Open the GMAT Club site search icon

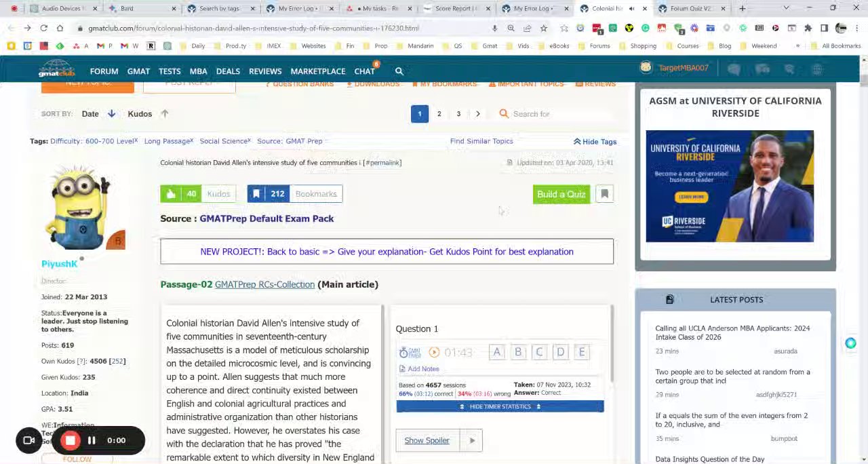(399, 71)
